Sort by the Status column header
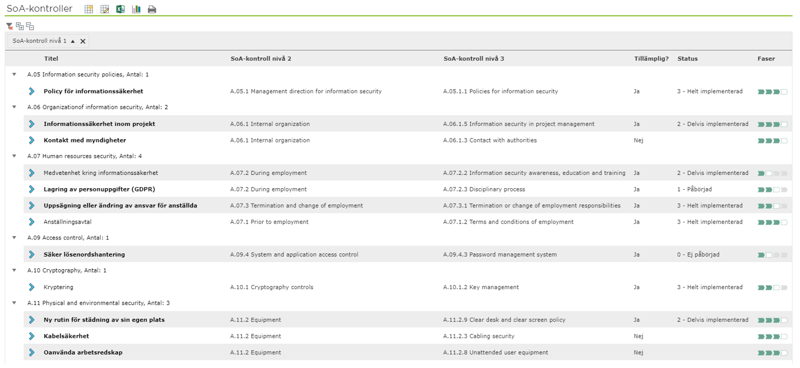800x368 pixels. pyautogui.click(x=687, y=59)
